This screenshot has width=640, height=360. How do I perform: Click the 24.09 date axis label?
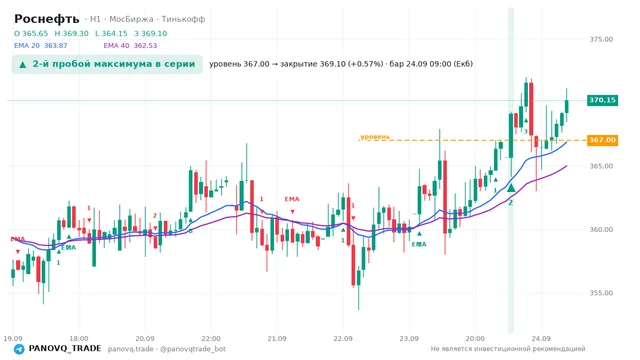541,338
